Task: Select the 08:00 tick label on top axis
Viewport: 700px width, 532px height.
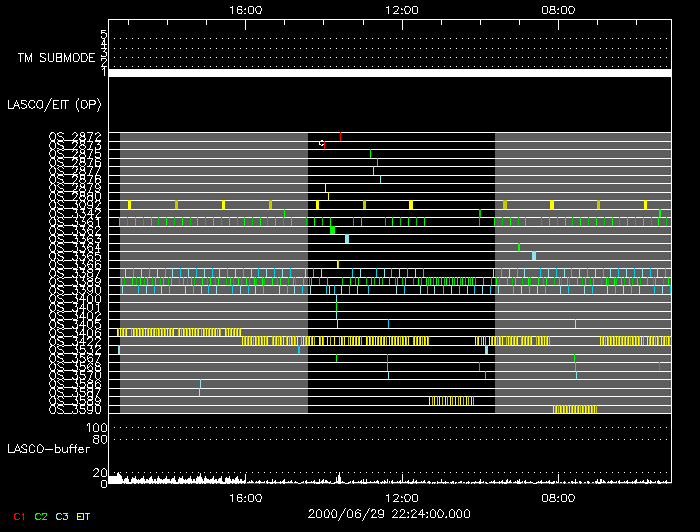Action: [x=557, y=8]
